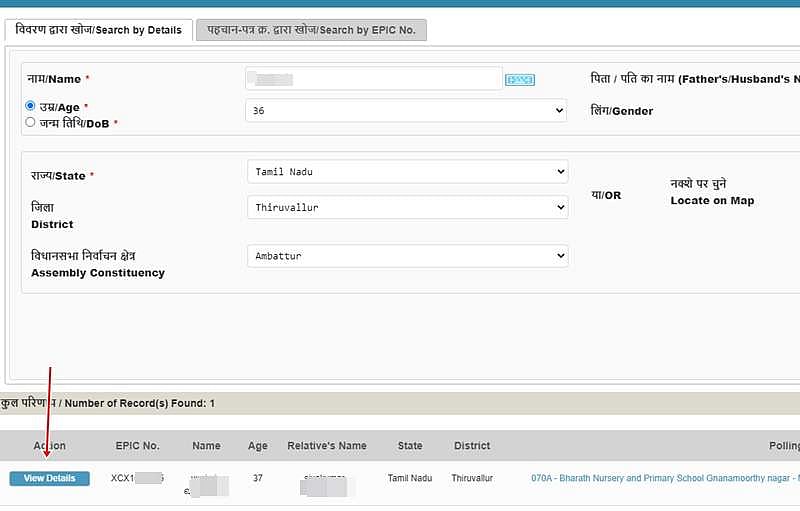Click the Relative's Name column header
This screenshot has width=800, height=511.
coord(326,446)
